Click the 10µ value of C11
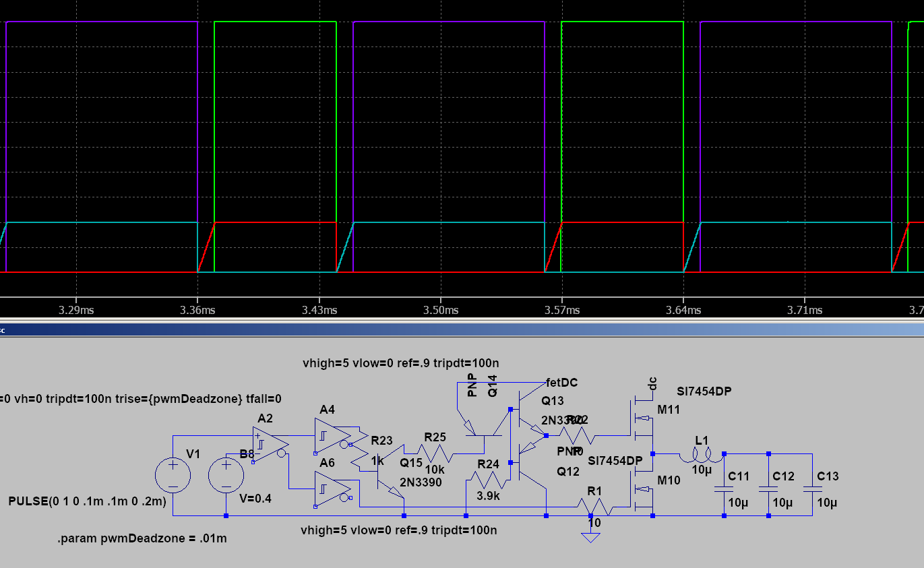The height and width of the screenshot is (568, 924). point(739,503)
